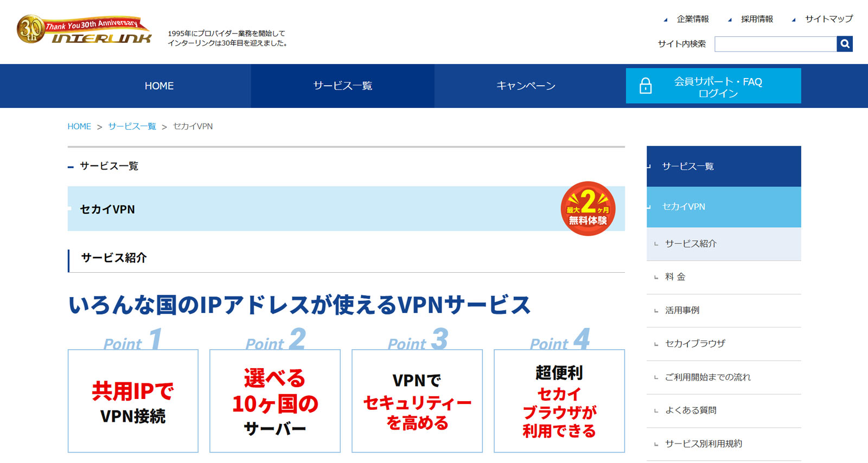Open よくある質問 sidebar item
The width and height of the screenshot is (868, 463).
point(724,410)
